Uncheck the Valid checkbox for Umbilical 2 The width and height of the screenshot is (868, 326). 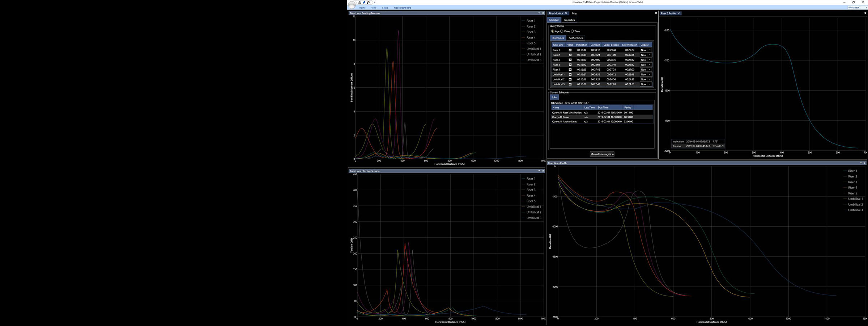pos(570,79)
